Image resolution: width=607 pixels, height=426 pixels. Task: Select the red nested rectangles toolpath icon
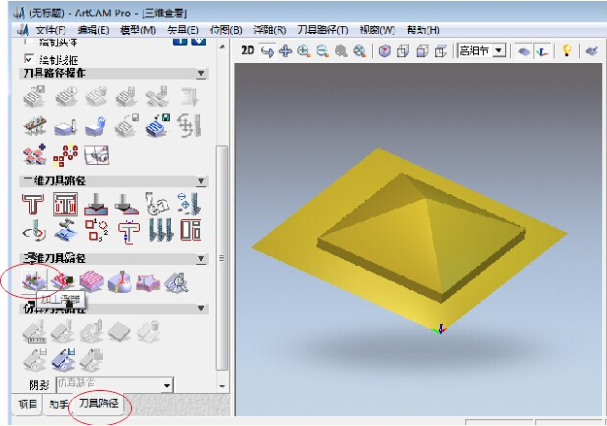[190, 230]
